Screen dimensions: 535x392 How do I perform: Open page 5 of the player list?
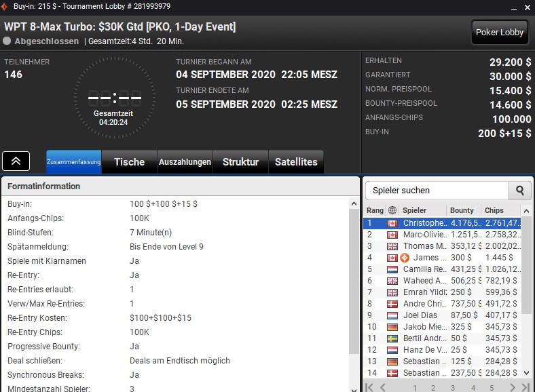point(492,388)
